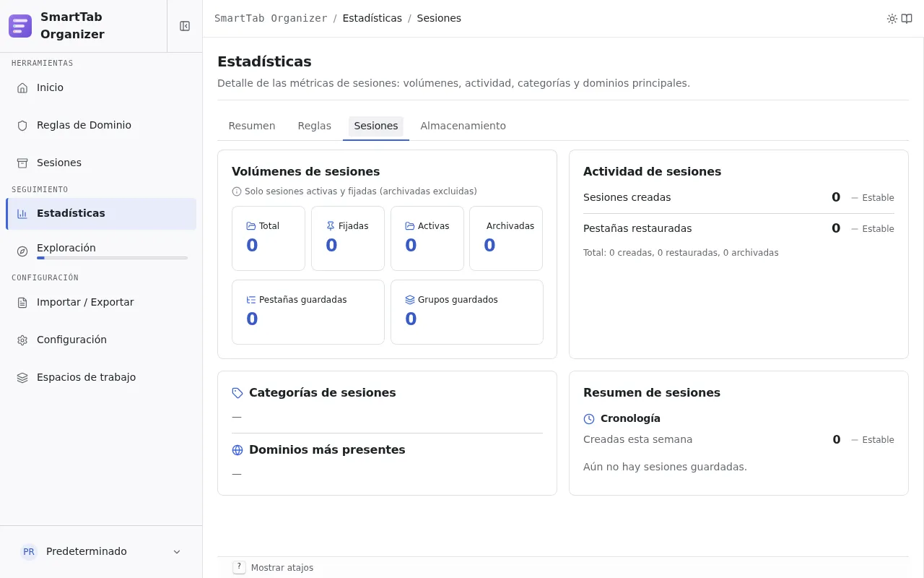Click Estable next to Creadas esta semana
The height and width of the screenshot is (578, 924).
[x=878, y=440]
